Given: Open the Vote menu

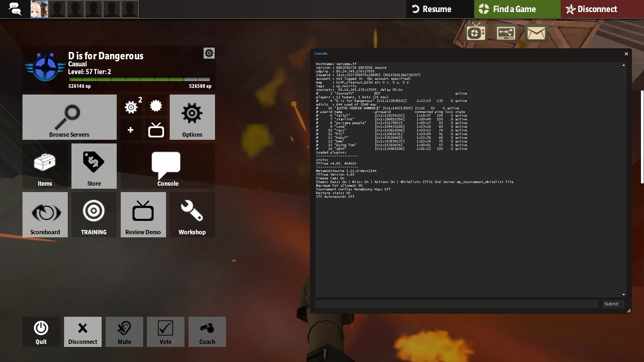Looking at the screenshot, I should click(x=166, y=332).
